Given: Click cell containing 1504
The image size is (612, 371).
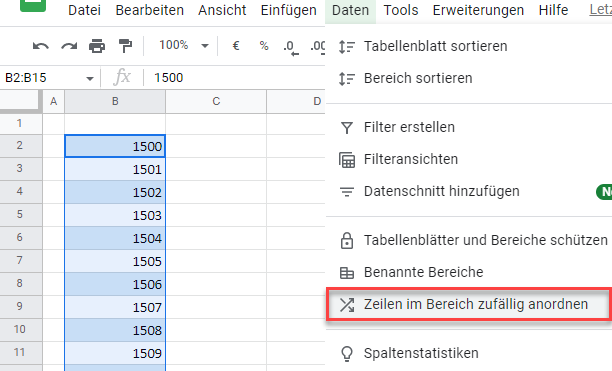Looking at the screenshot, I should 115,238.
